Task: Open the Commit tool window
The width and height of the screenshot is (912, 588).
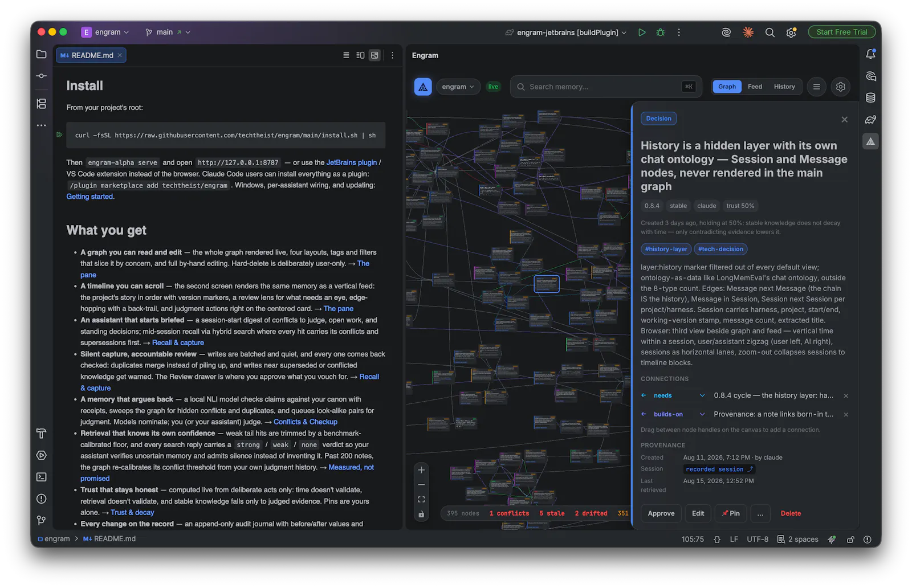Action: (x=42, y=76)
